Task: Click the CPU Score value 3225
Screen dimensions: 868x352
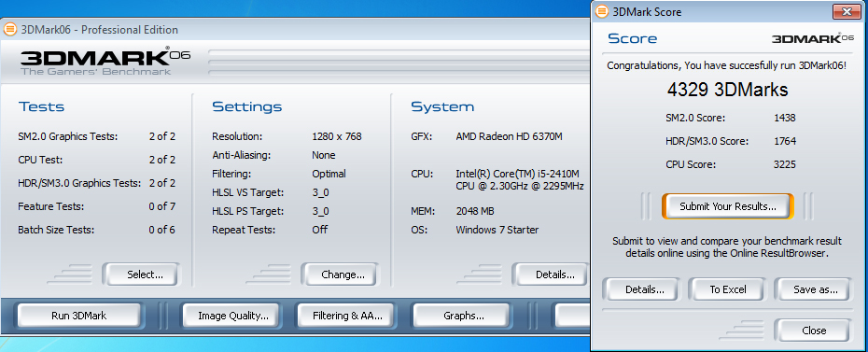Action: tap(784, 164)
